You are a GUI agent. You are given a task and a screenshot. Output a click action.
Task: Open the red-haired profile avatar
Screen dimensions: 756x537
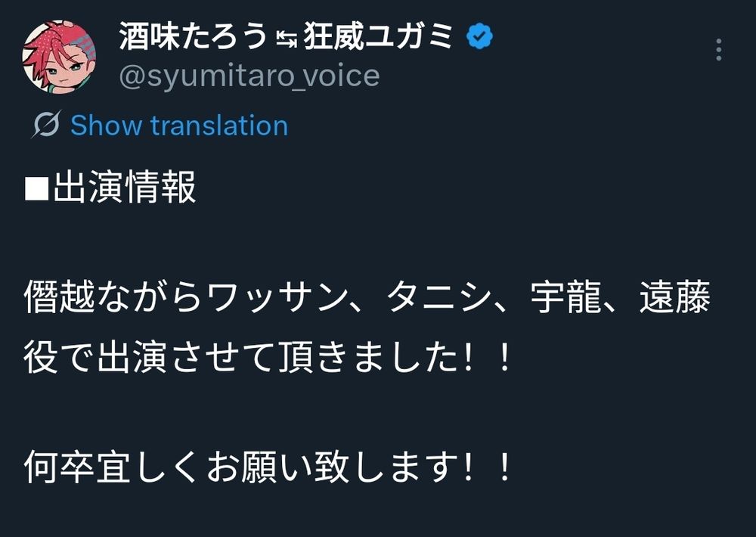(x=60, y=57)
